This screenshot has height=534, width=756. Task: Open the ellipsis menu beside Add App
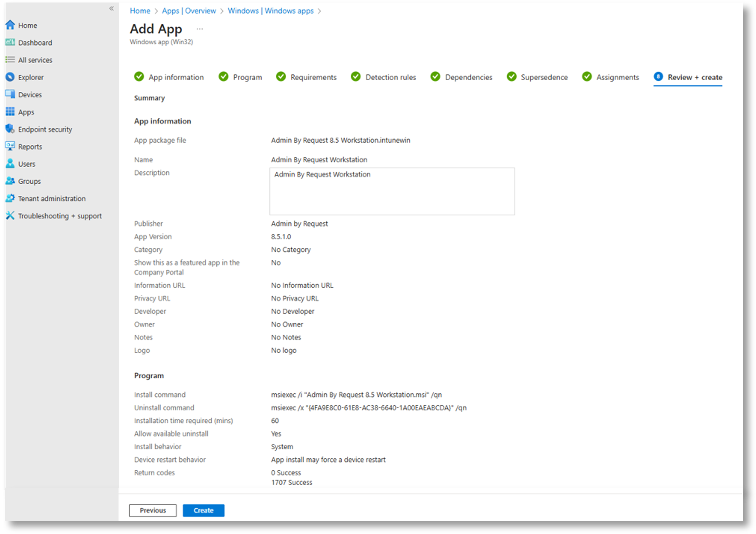click(x=200, y=29)
